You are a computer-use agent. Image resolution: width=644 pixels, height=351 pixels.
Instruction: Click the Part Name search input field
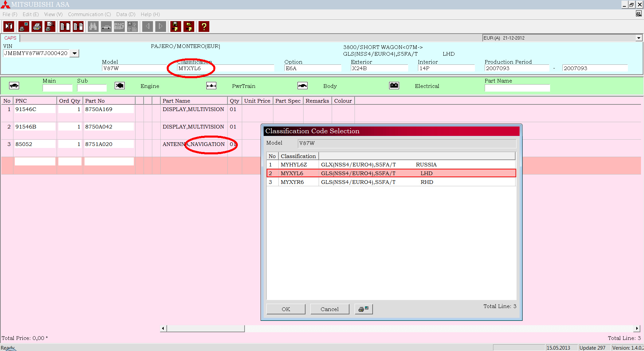click(517, 88)
